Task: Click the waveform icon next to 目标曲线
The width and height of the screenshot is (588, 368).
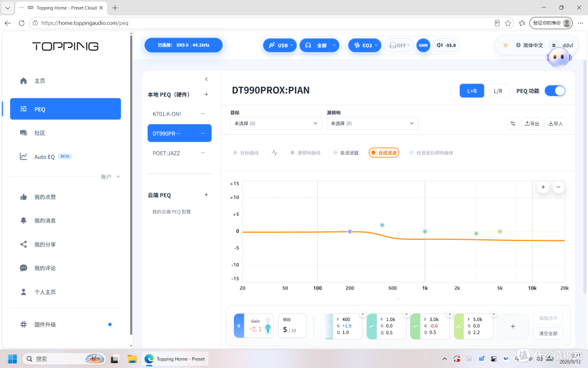Action: 274,153
